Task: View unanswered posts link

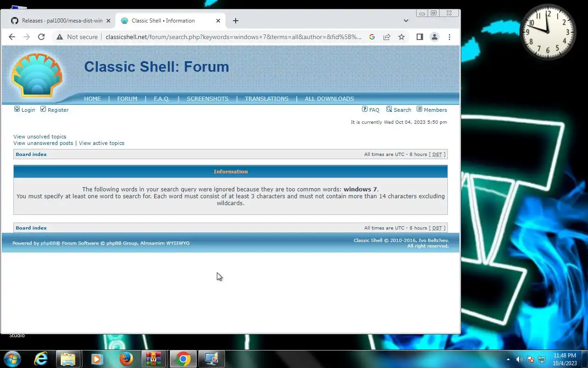Action: (43, 143)
